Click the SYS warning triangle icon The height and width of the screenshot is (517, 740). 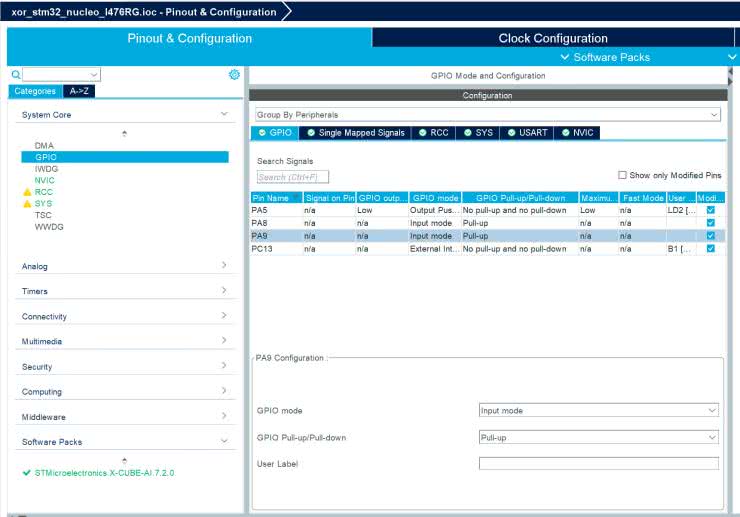27,203
